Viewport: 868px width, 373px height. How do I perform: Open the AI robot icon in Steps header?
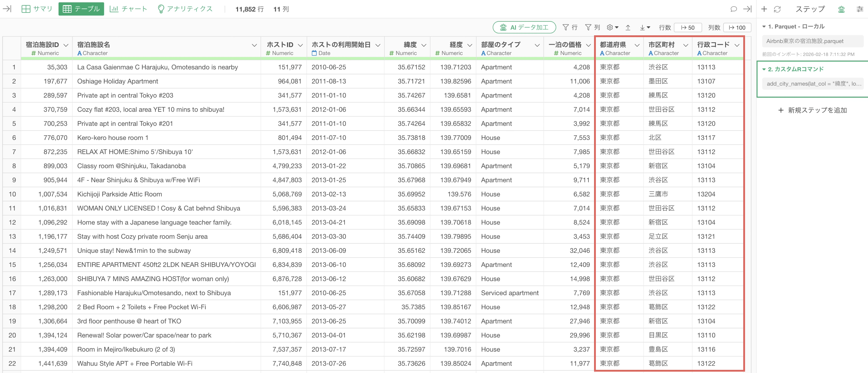pos(841,9)
